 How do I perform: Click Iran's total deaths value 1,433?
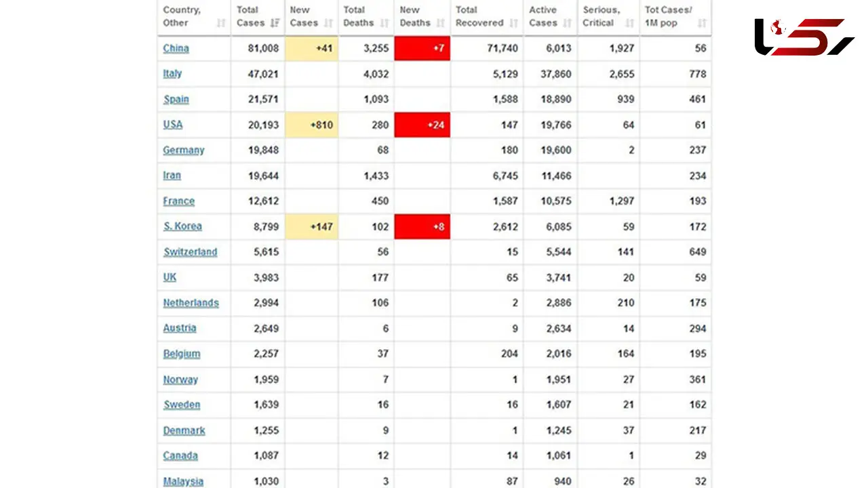[x=375, y=176]
